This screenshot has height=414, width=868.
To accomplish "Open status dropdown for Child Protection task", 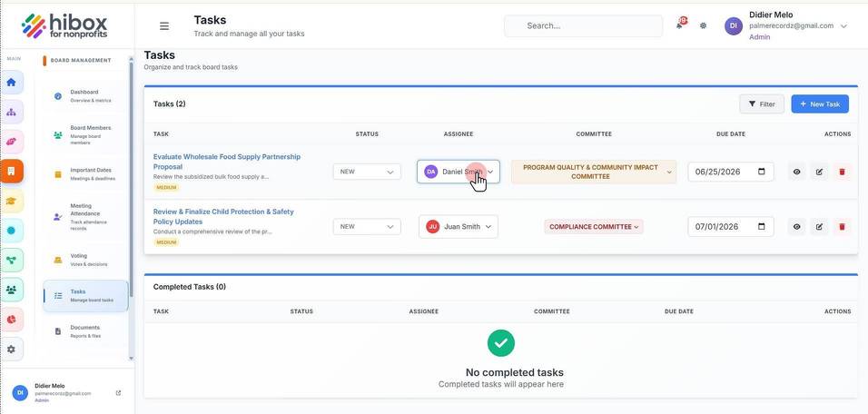I will tap(367, 226).
